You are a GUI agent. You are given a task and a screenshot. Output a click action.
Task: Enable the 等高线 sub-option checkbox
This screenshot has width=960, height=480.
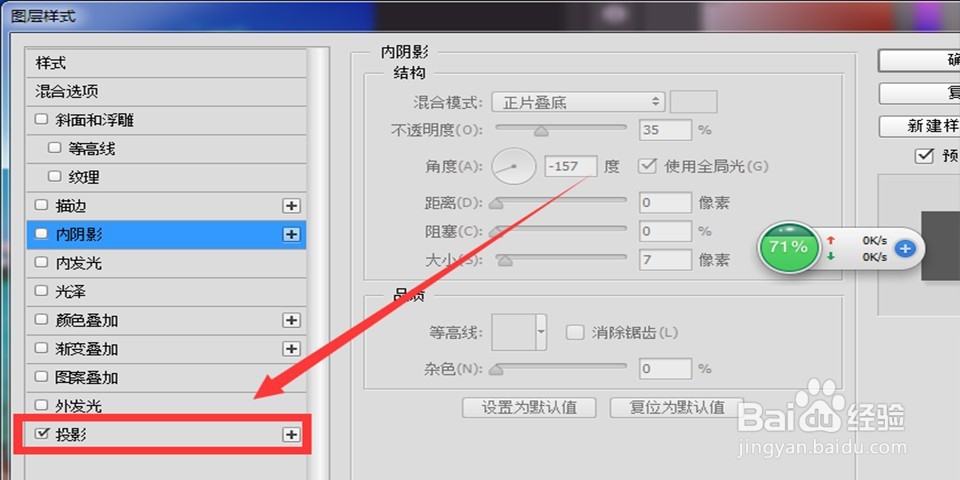54,148
